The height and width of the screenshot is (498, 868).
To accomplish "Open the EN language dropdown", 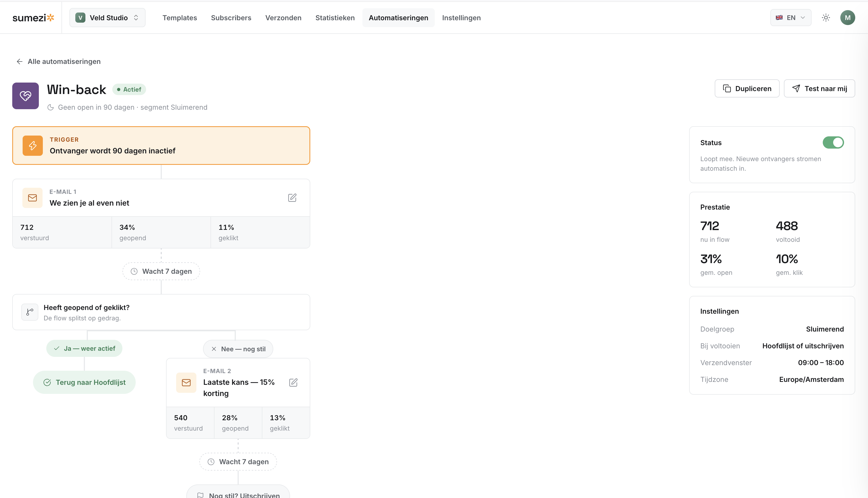I will (x=790, y=18).
